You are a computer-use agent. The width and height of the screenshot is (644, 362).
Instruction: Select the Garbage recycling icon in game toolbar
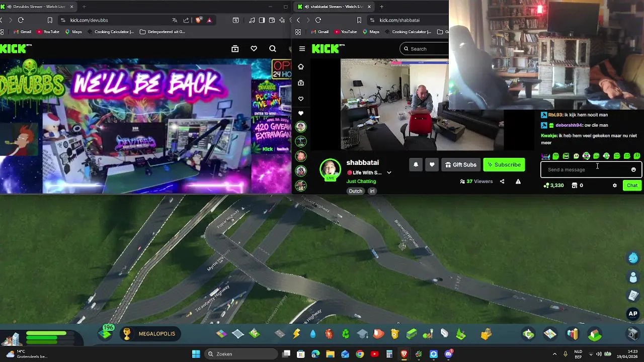(346, 334)
